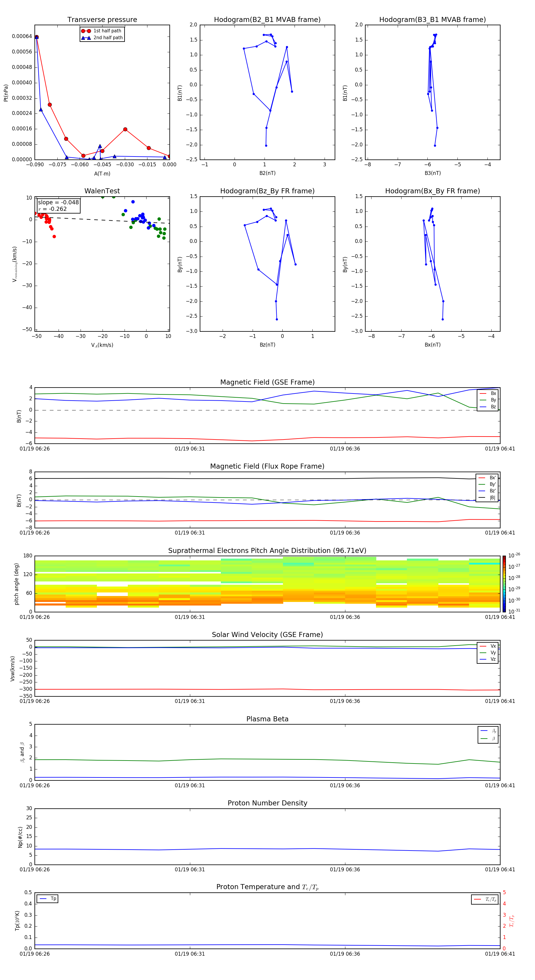Screen dimensions: 535x980
Task: Click 'βp' legend entry in Plasma Beta
Action: (488, 731)
